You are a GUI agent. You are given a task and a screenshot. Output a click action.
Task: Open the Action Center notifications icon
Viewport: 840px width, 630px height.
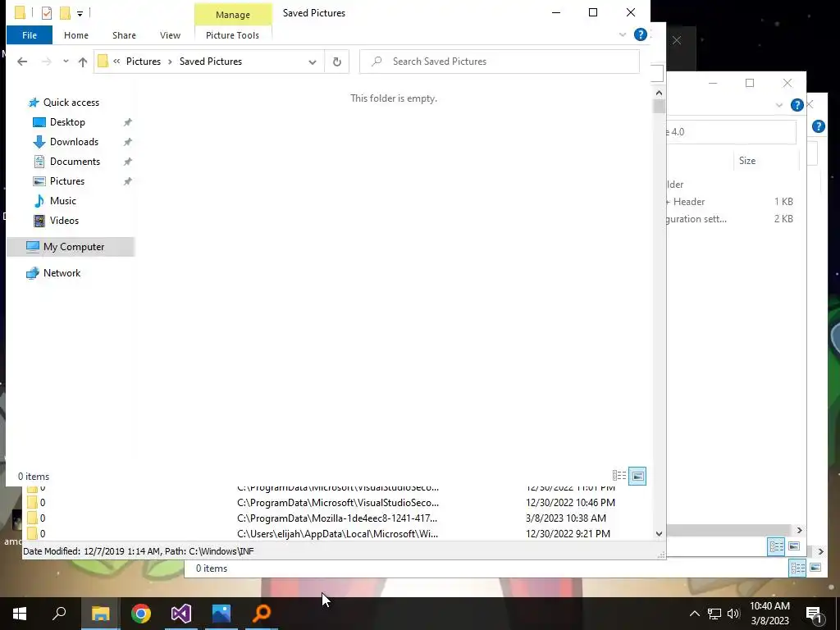(x=814, y=614)
